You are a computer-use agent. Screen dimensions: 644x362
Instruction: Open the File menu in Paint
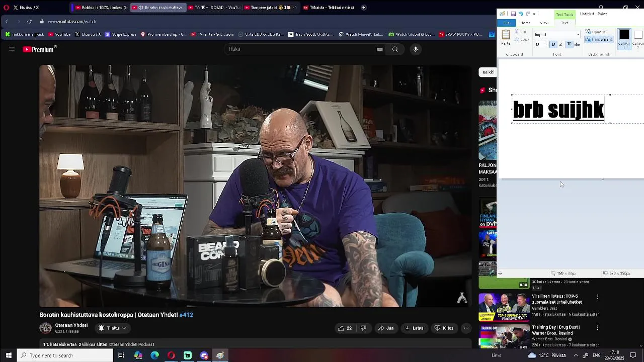point(506,23)
